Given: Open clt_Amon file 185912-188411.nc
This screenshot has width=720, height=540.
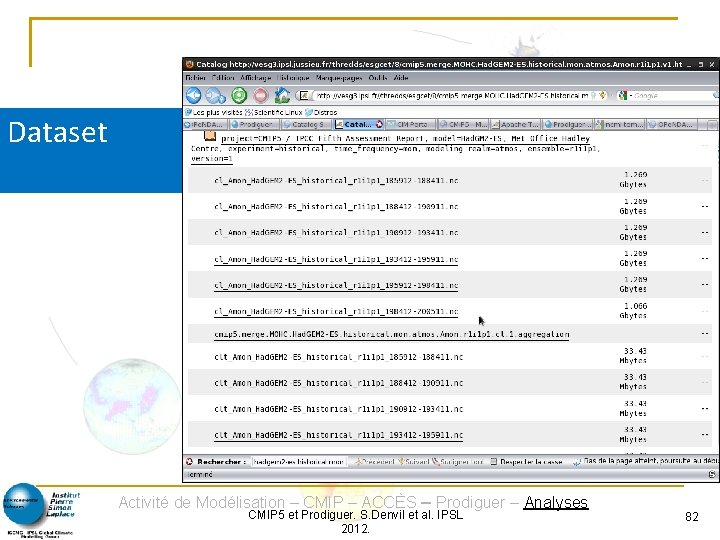Looking at the screenshot, I should click(x=338, y=357).
